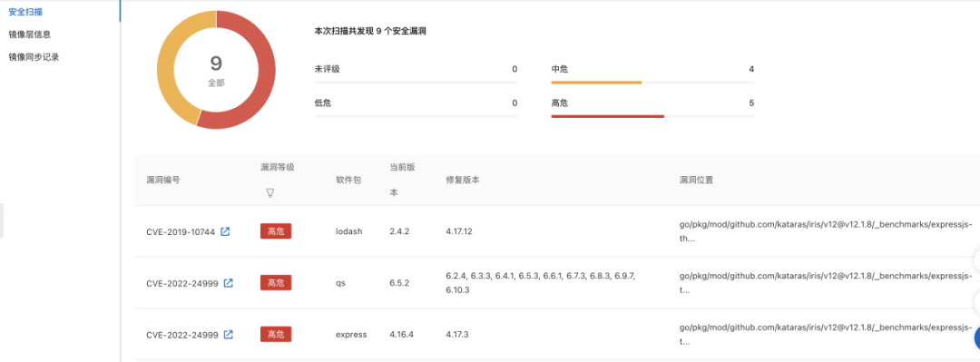Click current version 2.4.2 cell

point(399,231)
